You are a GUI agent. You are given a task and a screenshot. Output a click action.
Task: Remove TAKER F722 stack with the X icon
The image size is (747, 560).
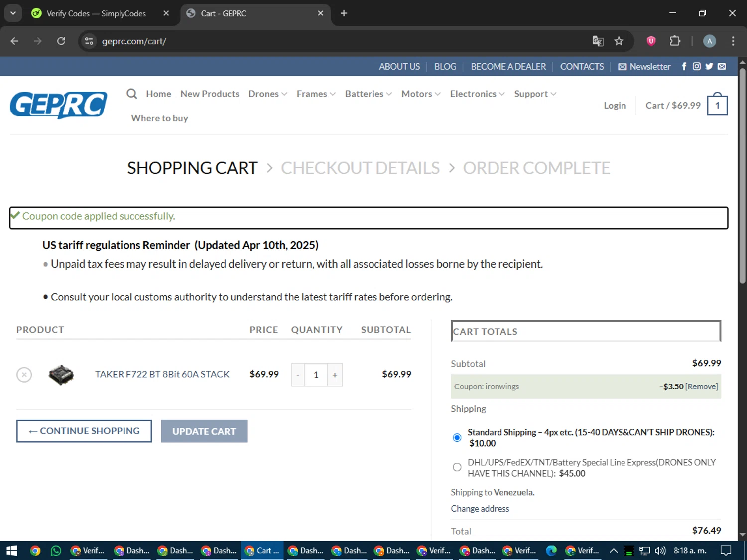pos(24,374)
